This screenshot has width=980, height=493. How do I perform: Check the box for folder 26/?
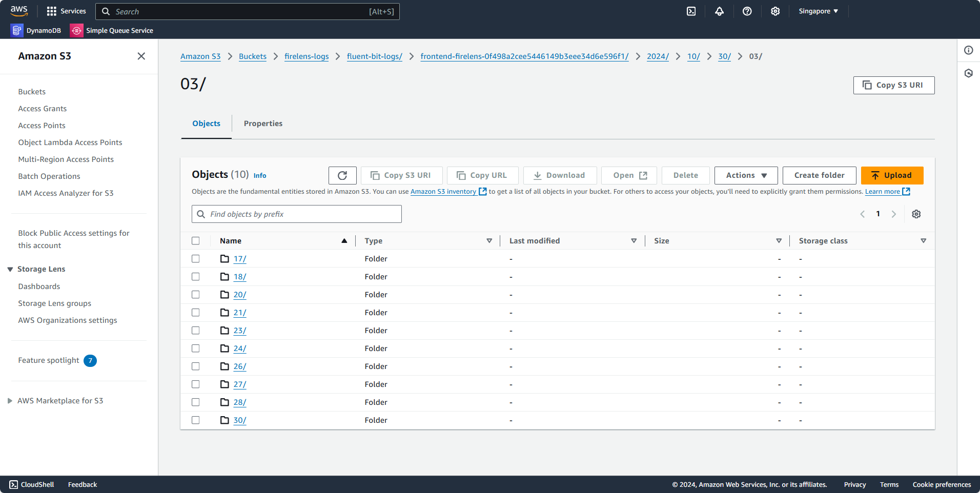[195, 366]
